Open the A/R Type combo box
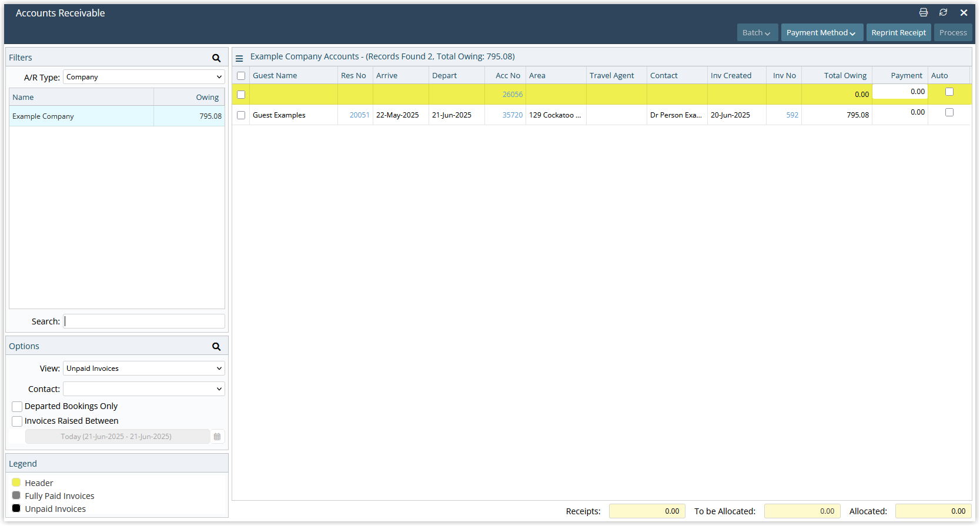This screenshot has width=980, height=526. [144, 77]
